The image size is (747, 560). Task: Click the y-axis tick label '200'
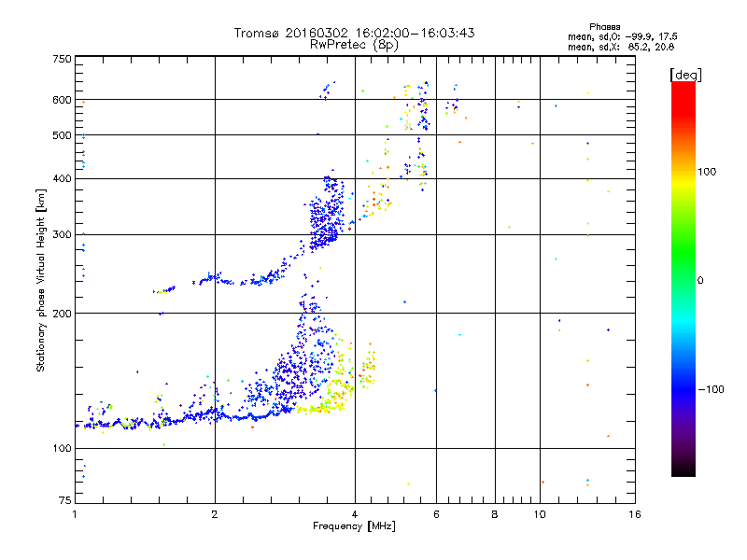pos(62,314)
